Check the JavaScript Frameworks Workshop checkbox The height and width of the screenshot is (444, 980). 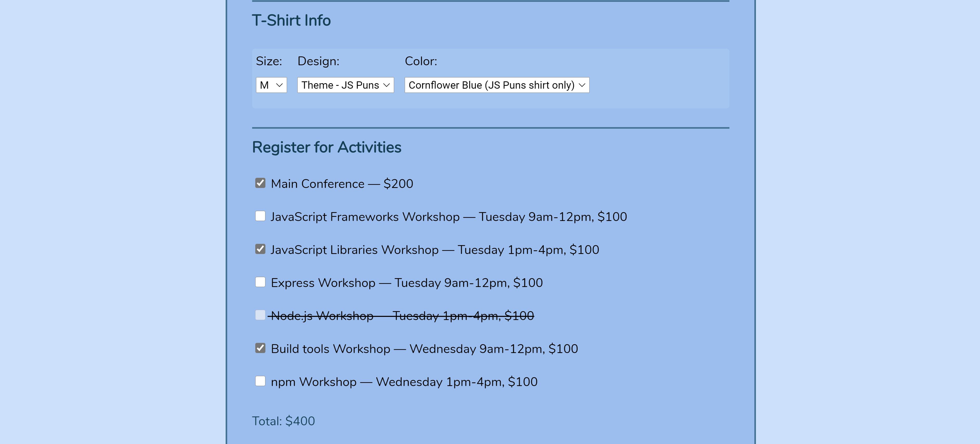point(260,216)
